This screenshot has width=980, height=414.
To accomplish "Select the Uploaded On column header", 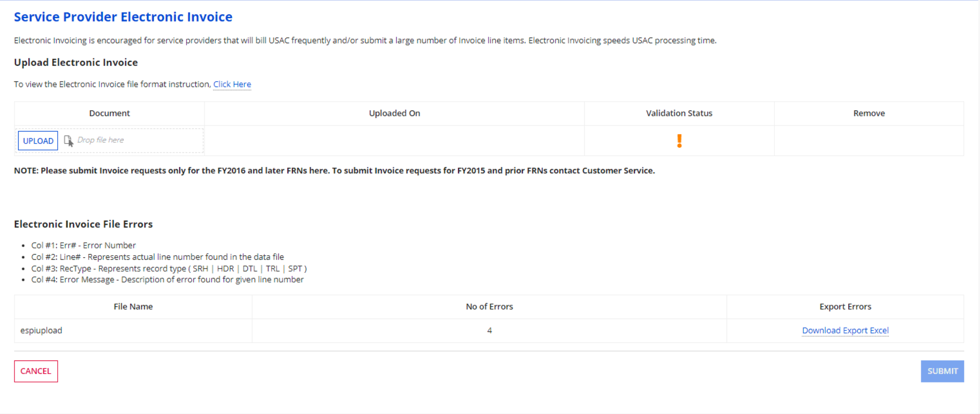I will [395, 113].
